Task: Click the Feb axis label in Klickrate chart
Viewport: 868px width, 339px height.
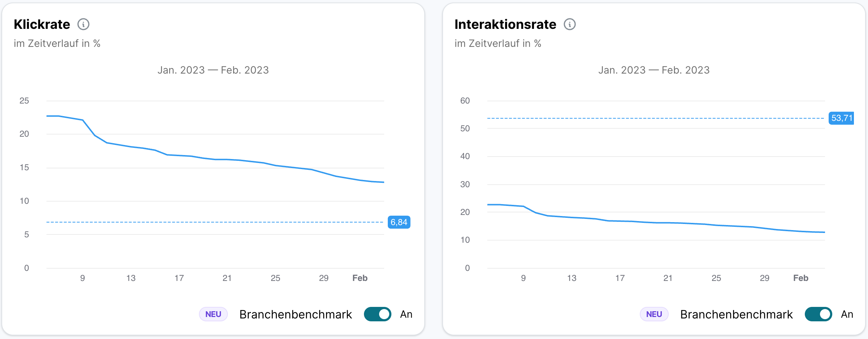Action: pos(360,278)
